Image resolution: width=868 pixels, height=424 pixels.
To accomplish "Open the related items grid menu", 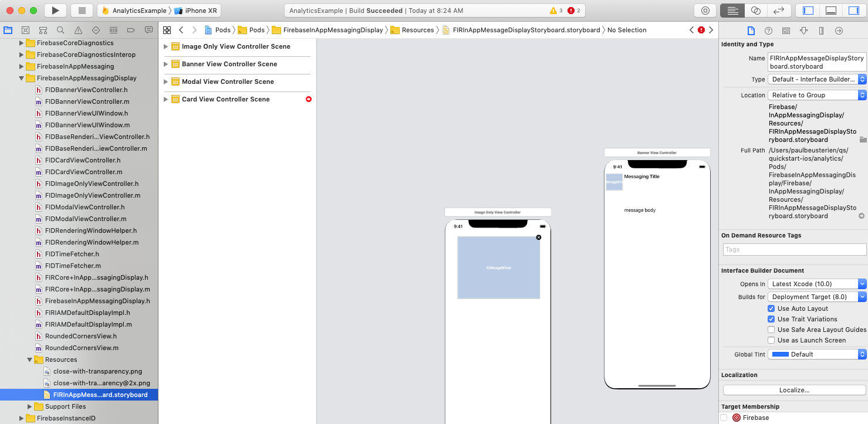I will point(167,30).
